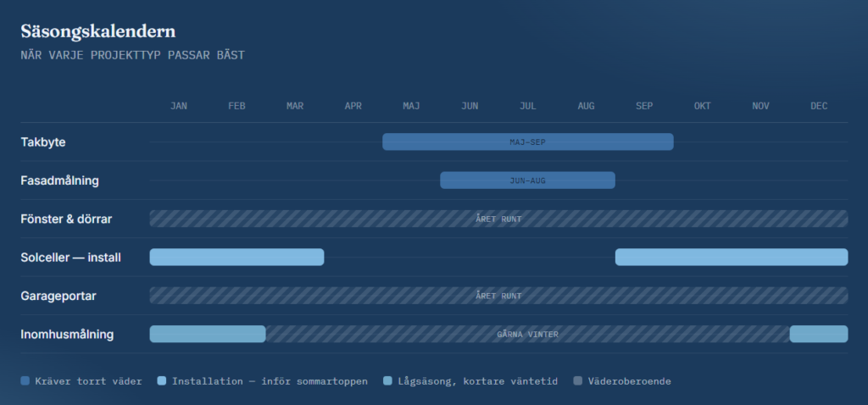Image resolution: width=868 pixels, height=405 pixels.
Task: Select Inomhusmålning December light blue bar
Action: [819, 334]
